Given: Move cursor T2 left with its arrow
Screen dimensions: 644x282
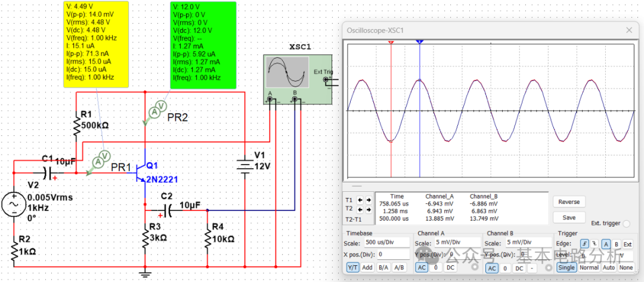Looking at the screenshot, I should point(361,210).
